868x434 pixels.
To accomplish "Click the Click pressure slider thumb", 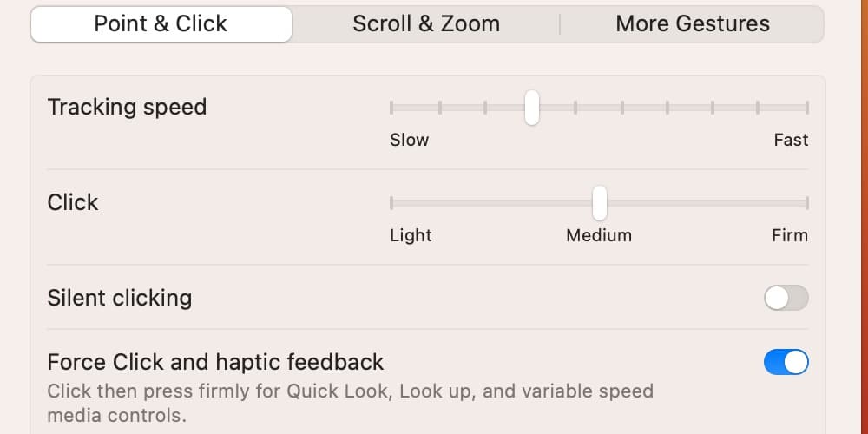I will click(599, 203).
